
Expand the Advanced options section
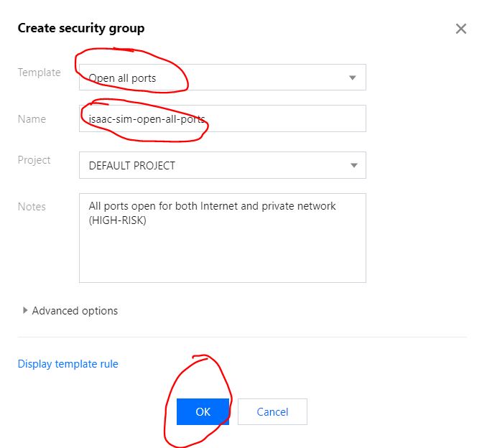click(x=75, y=311)
